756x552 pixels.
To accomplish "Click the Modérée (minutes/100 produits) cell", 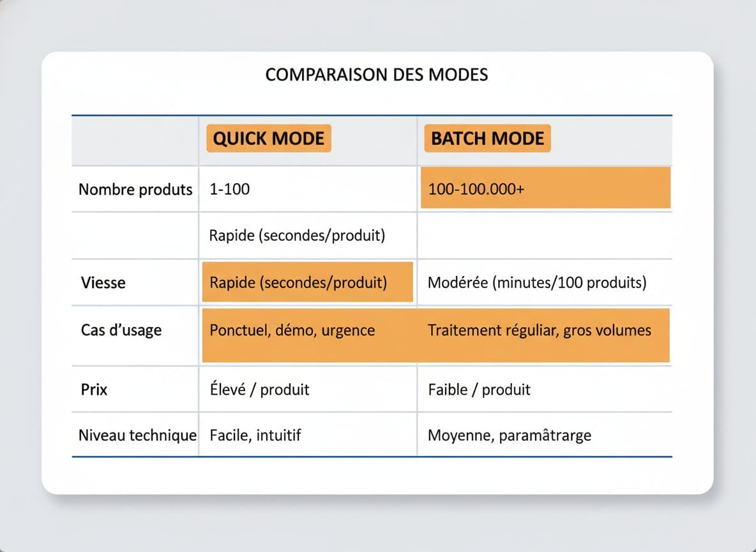I will coord(537,282).
